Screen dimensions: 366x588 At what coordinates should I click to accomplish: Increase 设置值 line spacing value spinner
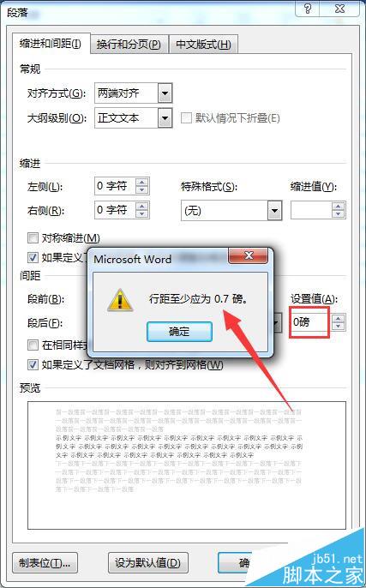(339, 318)
